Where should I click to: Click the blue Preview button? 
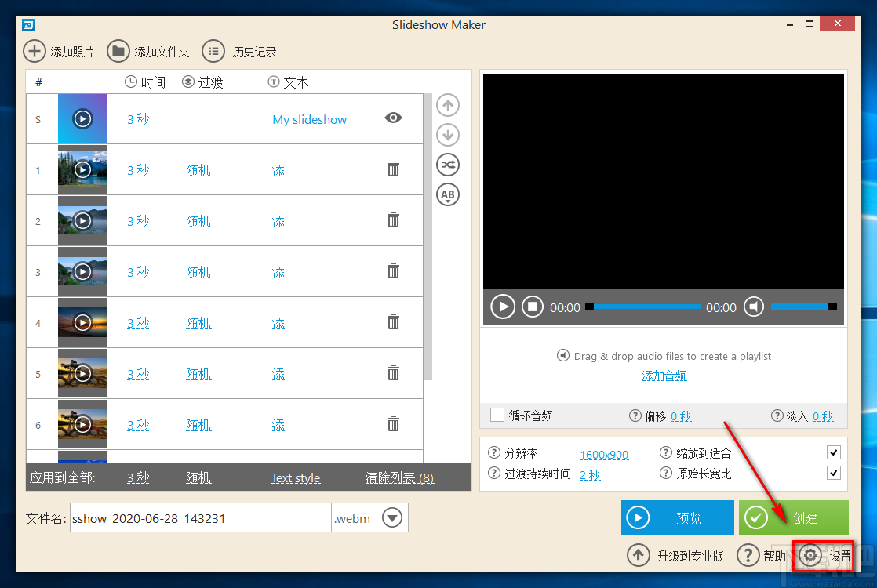[x=677, y=517]
